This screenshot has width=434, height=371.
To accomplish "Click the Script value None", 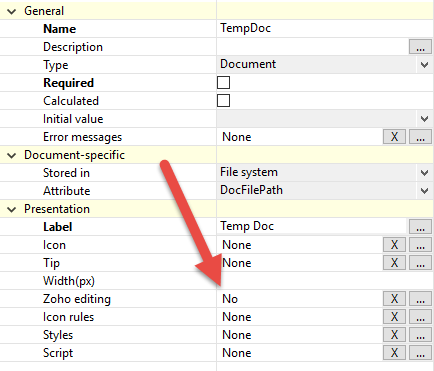I will pos(237,353).
